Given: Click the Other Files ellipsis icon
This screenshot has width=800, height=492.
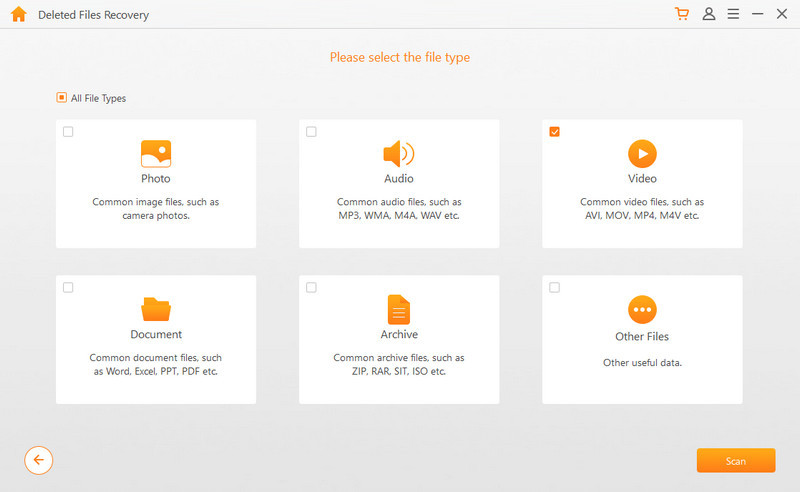Looking at the screenshot, I should [x=642, y=309].
